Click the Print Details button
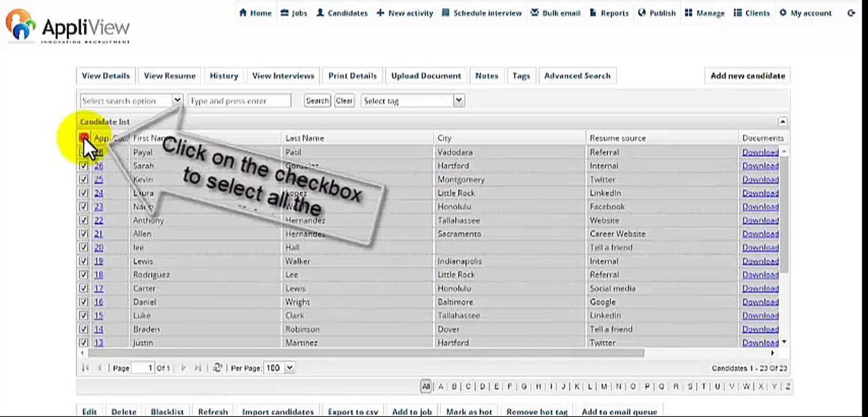Image resolution: width=868 pixels, height=417 pixels. 353,76
